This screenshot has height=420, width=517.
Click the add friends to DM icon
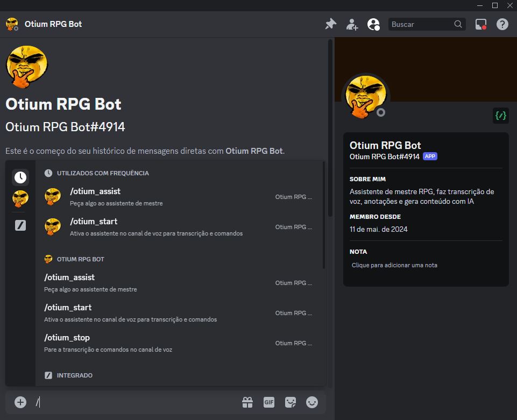click(352, 24)
